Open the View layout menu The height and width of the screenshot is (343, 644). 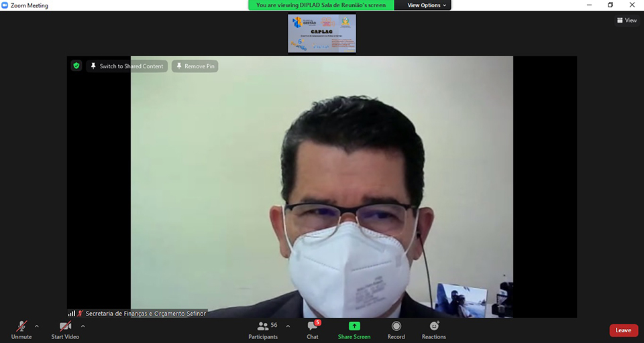pos(627,21)
